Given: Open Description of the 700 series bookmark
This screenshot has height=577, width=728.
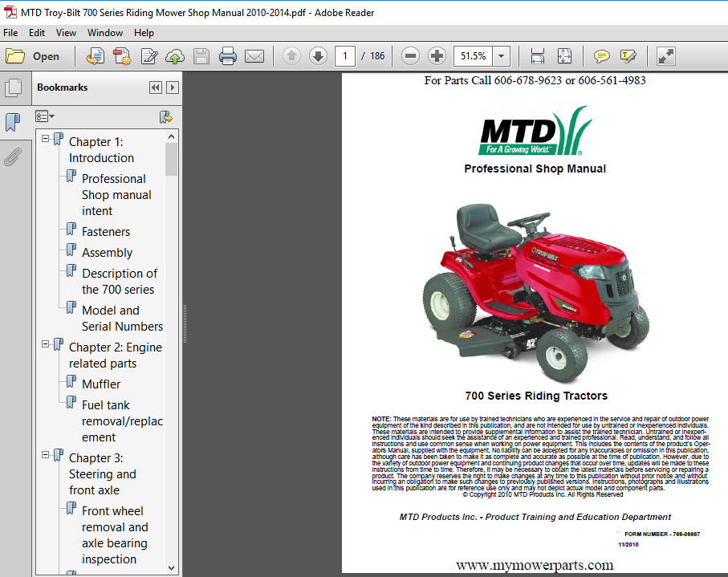Looking at the screenshot, I should coord(120,282).
